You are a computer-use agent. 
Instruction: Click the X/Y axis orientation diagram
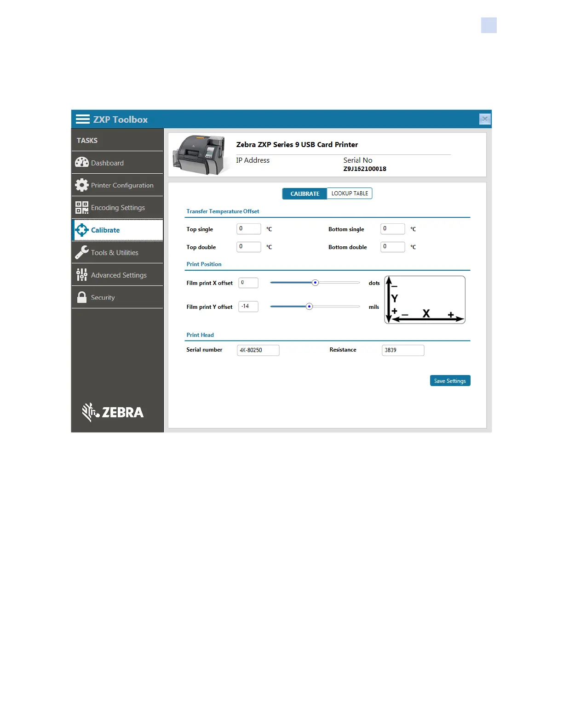coord(425,300)
